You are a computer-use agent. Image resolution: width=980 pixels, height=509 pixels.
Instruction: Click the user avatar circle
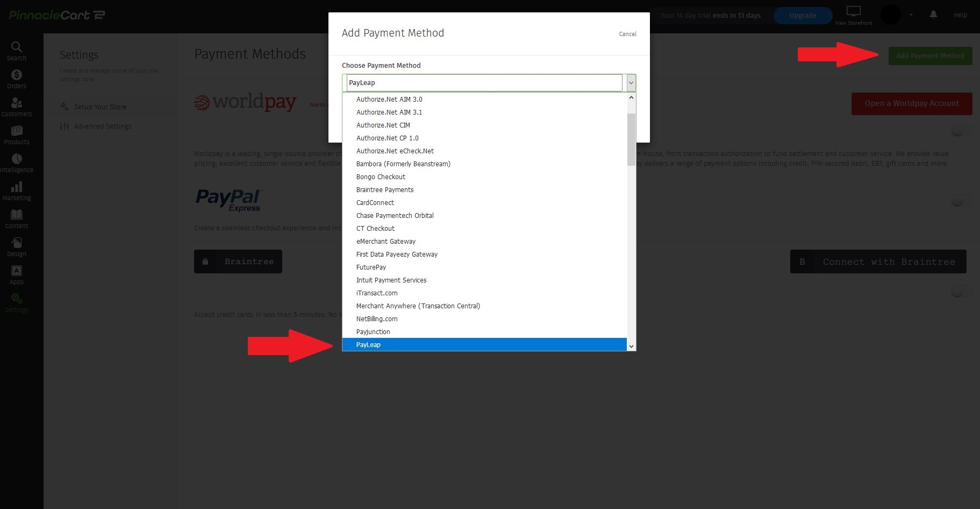(x=891, y=15)
